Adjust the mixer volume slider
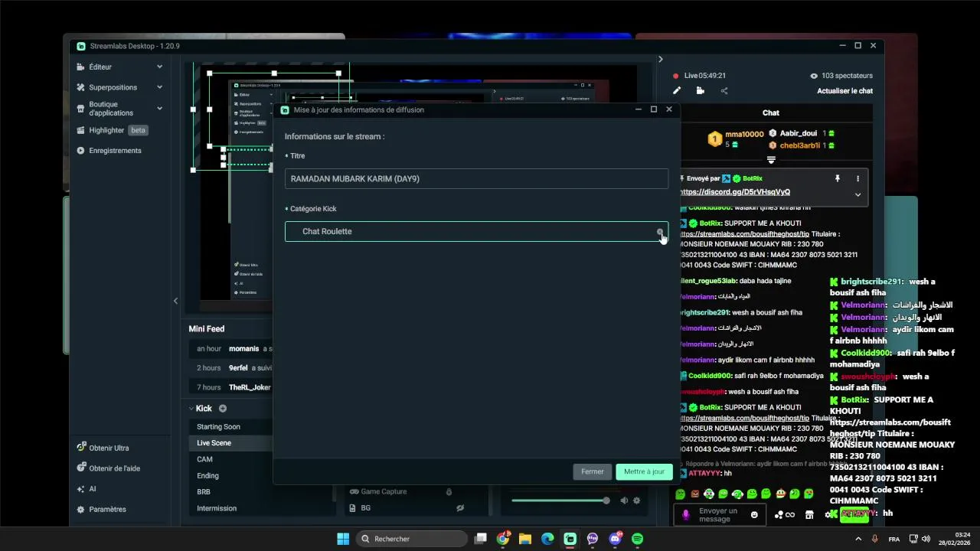Image resolution: width=980 pixels, height=551 pixels. tap(560, 500)
